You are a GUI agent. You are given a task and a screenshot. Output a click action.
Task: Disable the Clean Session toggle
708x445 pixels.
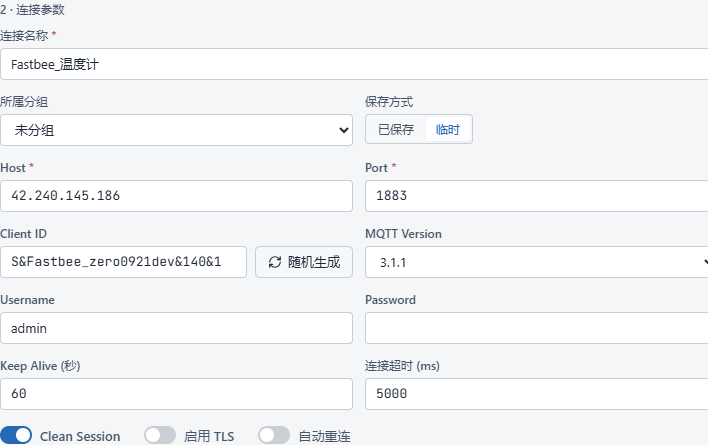coord(16,436)
